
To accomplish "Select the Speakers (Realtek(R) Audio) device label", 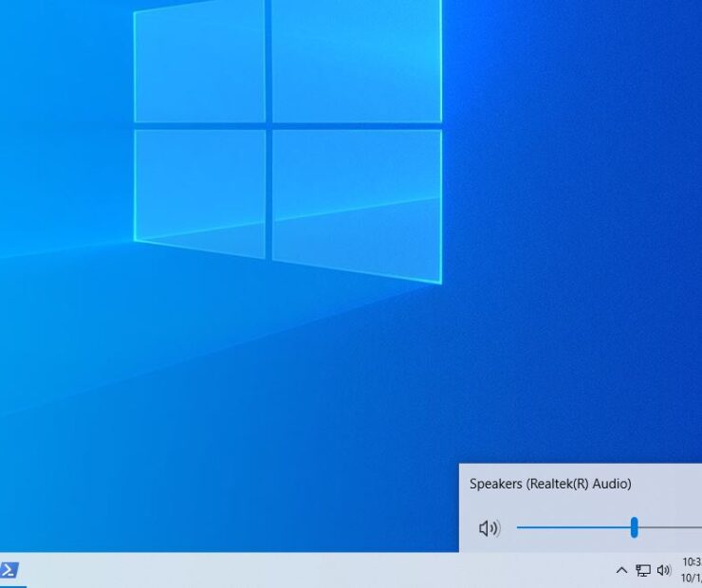I will click(x=550, y=484).
